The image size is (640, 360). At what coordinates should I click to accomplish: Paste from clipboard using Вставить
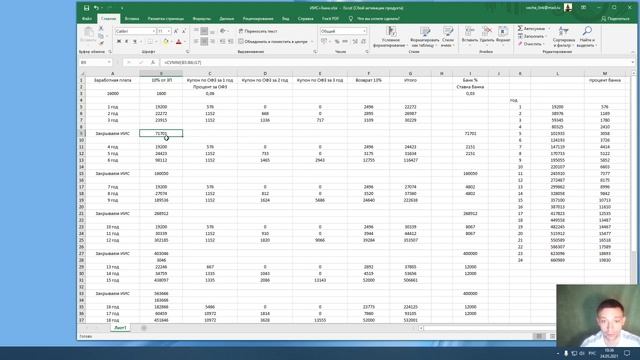click(88, 35)
